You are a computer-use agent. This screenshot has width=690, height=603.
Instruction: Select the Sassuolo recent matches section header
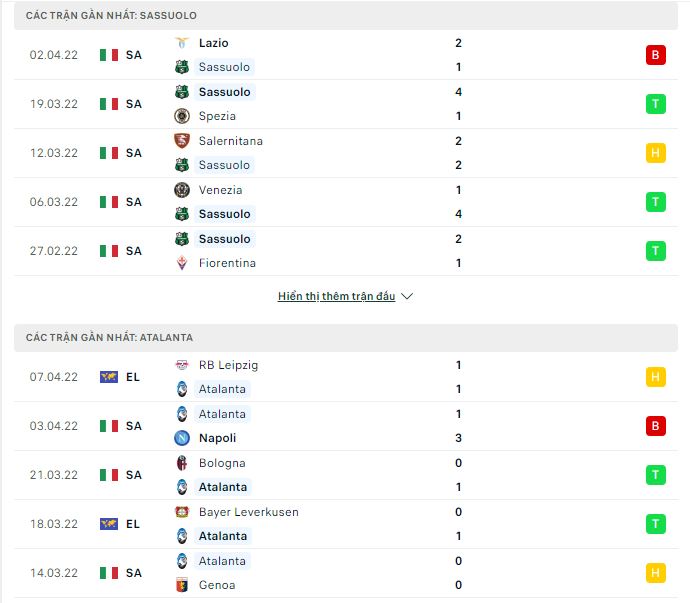point(346,15)
